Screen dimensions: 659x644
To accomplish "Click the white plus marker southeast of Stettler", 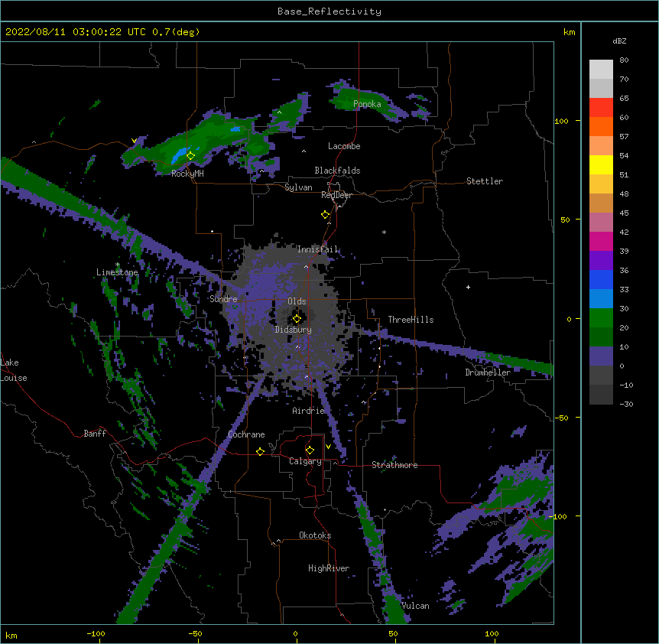I will click(468, 287).
